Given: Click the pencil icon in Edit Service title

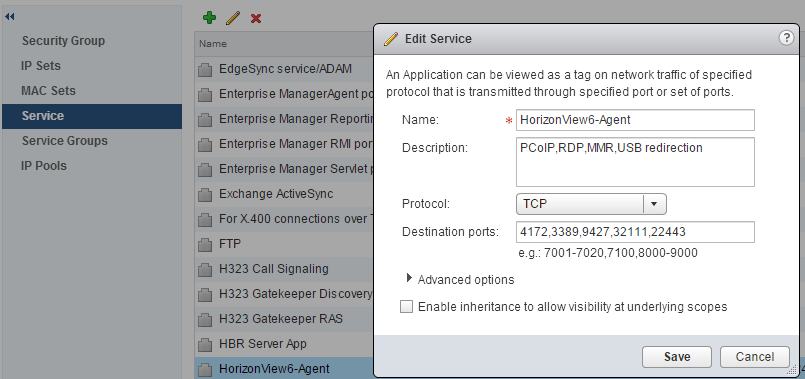Looking at the screenshot, I should [391, 39].
